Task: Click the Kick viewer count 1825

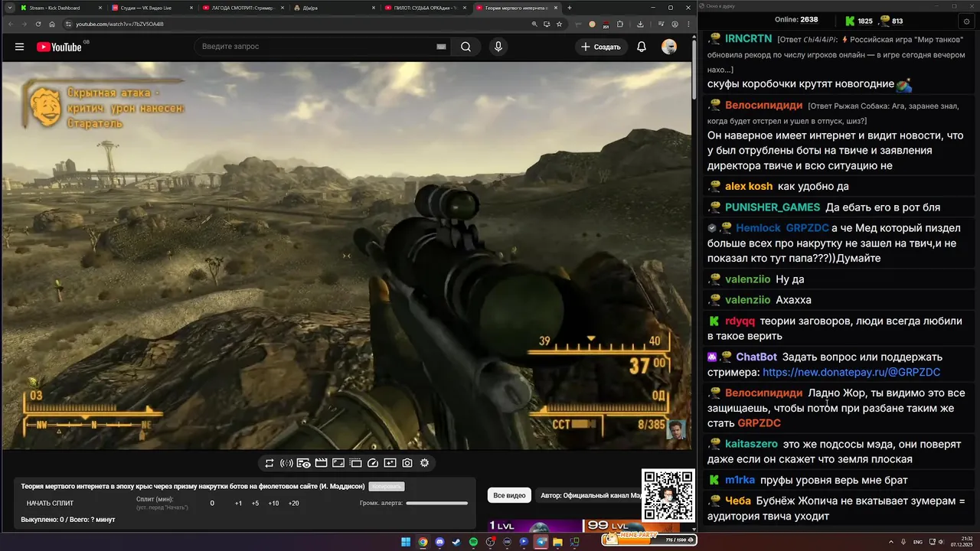Action: pyautogui.click(x=859, y=21)
